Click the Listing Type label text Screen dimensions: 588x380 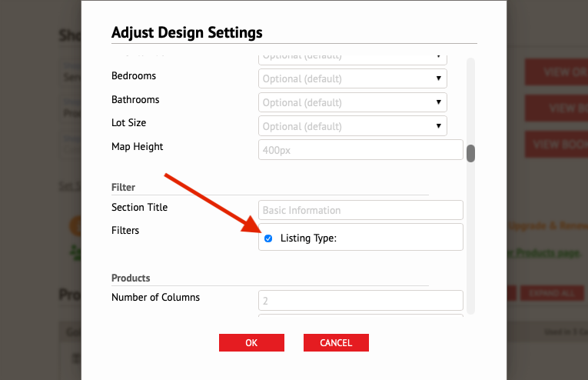tap(308, 238)
